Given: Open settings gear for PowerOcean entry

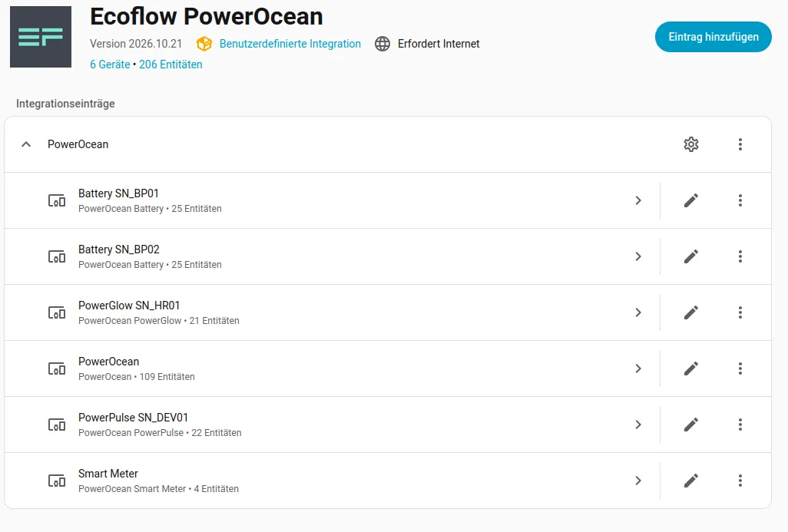Looking at the screenshot, I should 691,144.
